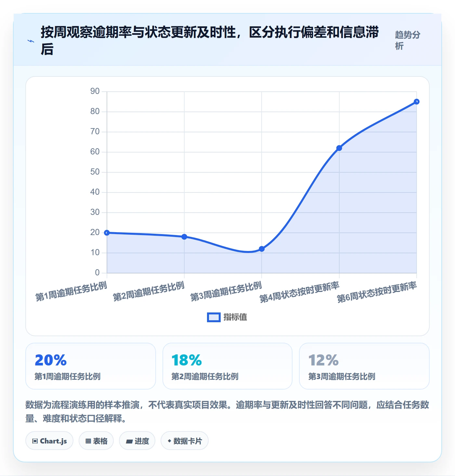Click the grid icon in the 表格 tag

pos(88,441)
